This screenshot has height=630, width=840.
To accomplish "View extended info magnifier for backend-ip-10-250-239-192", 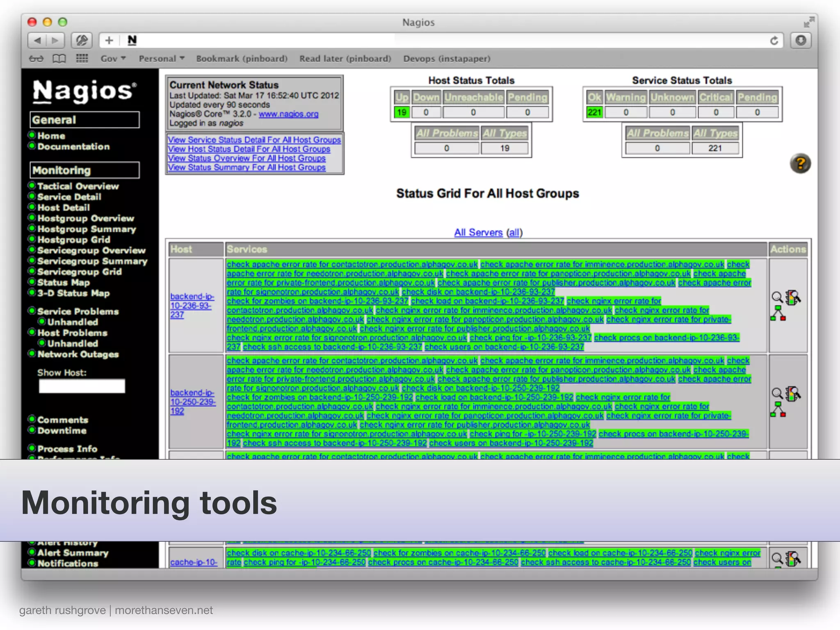I will [776, 393].
